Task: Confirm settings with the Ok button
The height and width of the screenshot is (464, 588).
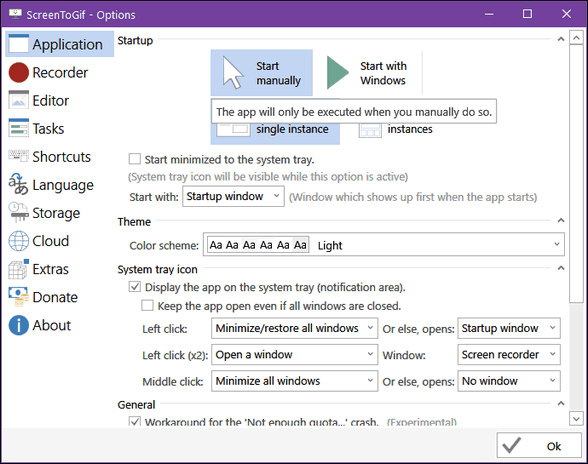Action: click(539, 445)
